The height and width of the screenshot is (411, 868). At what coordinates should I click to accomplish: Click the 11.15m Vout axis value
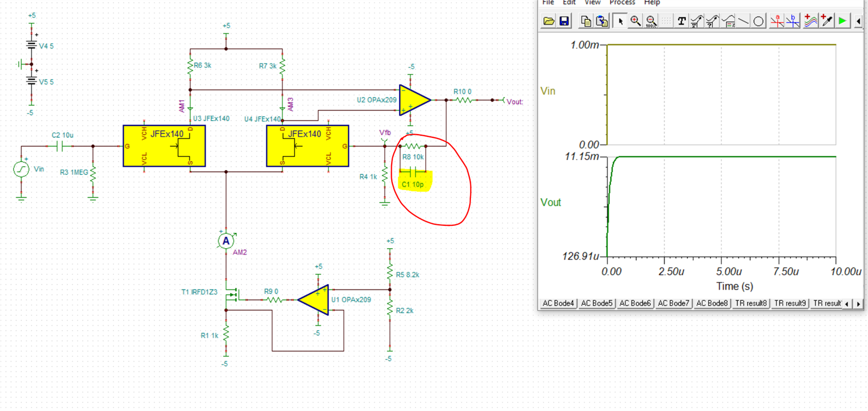click(x=582, y=156)
